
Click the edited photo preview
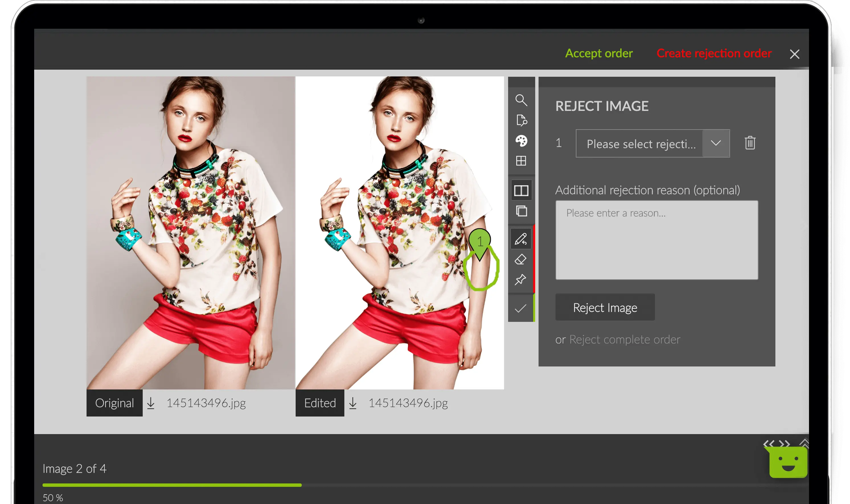[400, 233]
